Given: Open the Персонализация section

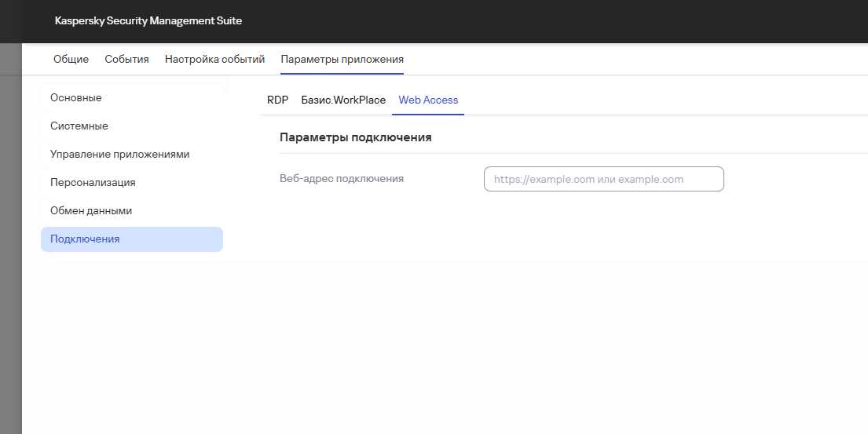Looking at the screenshot, I should coord(93,183).
